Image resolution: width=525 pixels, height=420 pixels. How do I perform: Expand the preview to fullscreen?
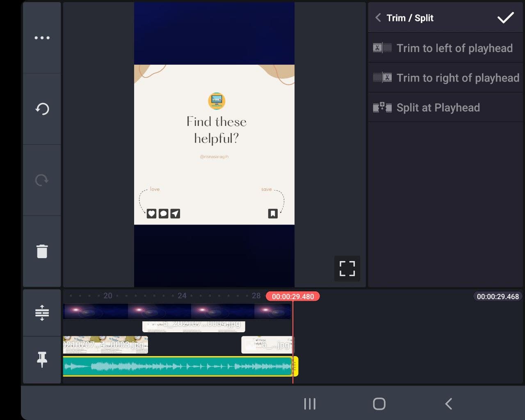pyautogui.click(x=347, y=269)
